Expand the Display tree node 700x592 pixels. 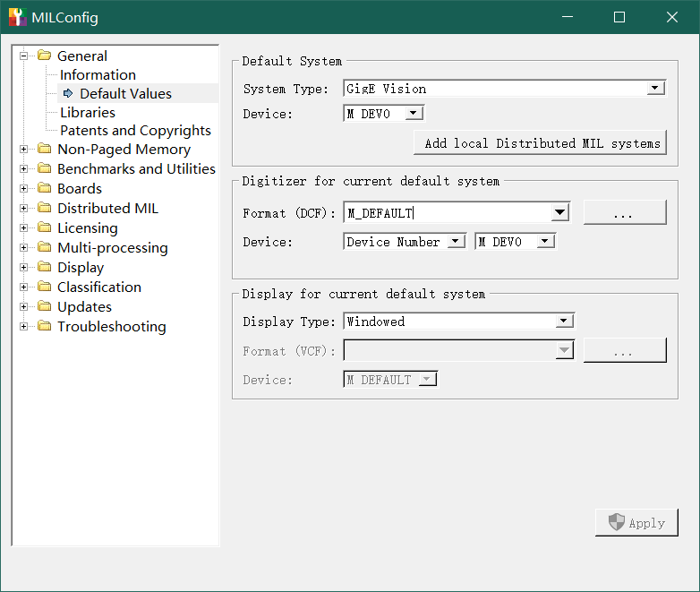coord(23,267)
